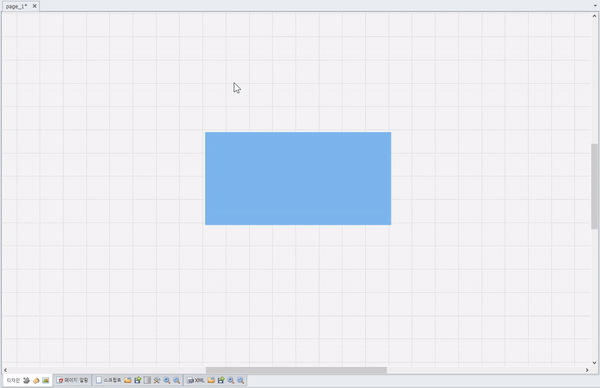
Task: Click the horizontal scrollbar right arrow
Action: (x=587, y=370)
